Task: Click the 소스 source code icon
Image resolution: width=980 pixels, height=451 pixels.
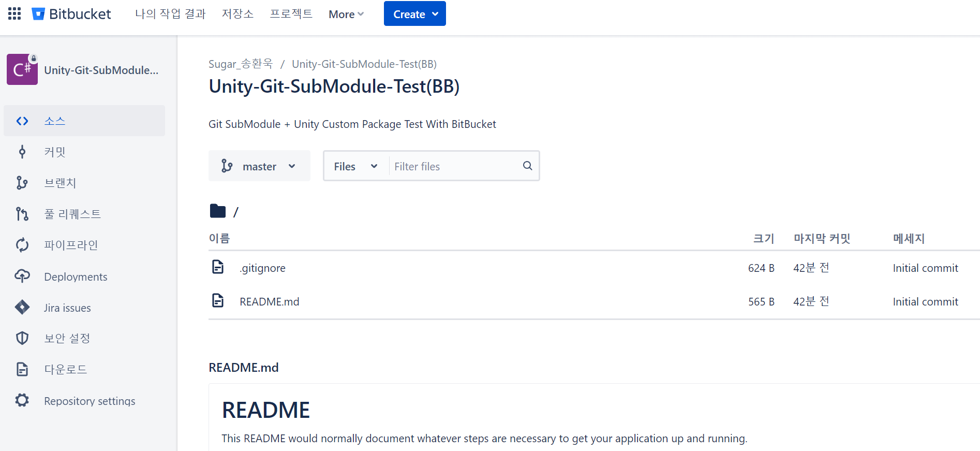Action: (x=22, y=121)
